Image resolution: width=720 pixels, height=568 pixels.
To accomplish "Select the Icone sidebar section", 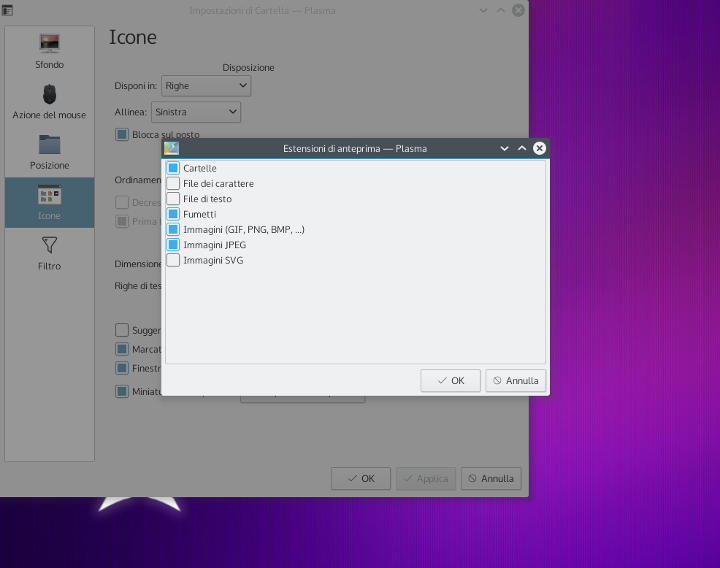I will pyautogui.click(x=49, y=202).
